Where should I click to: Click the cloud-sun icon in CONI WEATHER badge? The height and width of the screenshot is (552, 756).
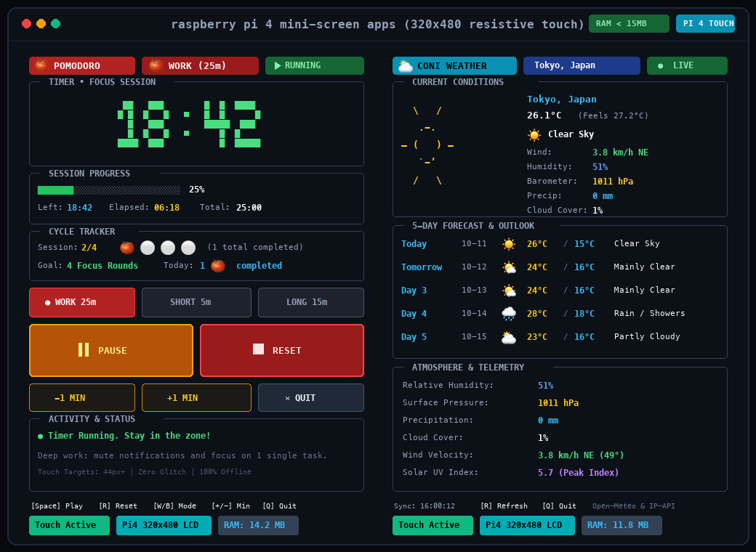click(406, 65)
